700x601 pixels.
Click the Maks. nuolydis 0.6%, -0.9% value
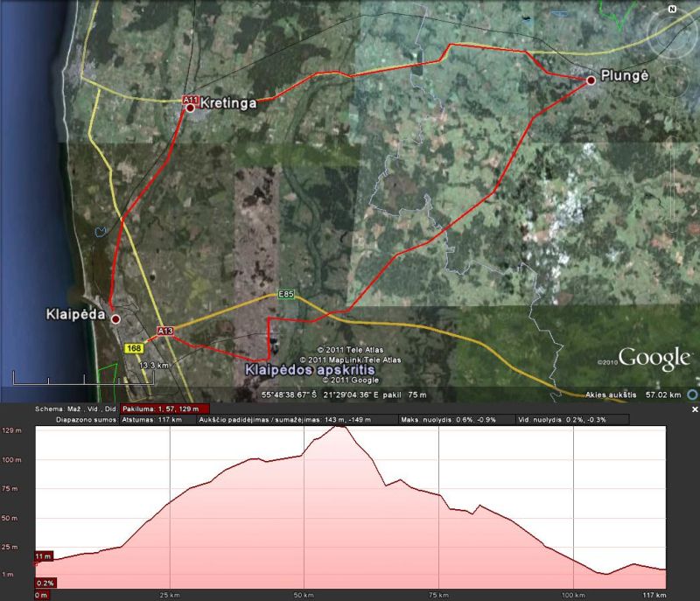448,419
